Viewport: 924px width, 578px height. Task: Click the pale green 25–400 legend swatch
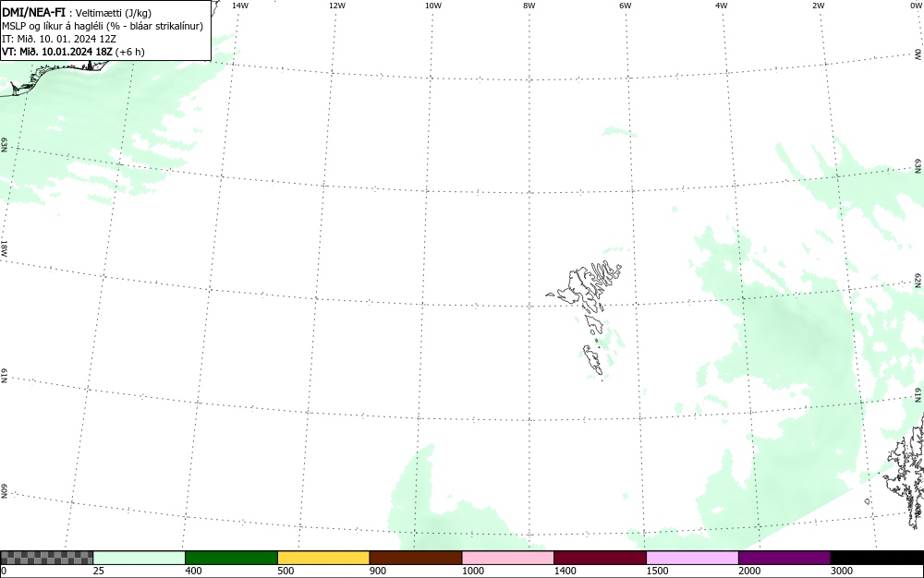click(140, 558)
